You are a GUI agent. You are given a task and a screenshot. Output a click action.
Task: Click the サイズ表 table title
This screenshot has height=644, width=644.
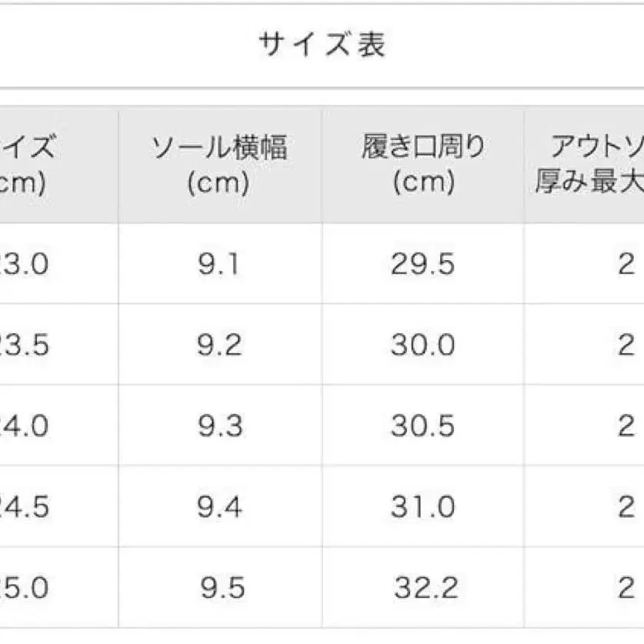pos(322,45)
